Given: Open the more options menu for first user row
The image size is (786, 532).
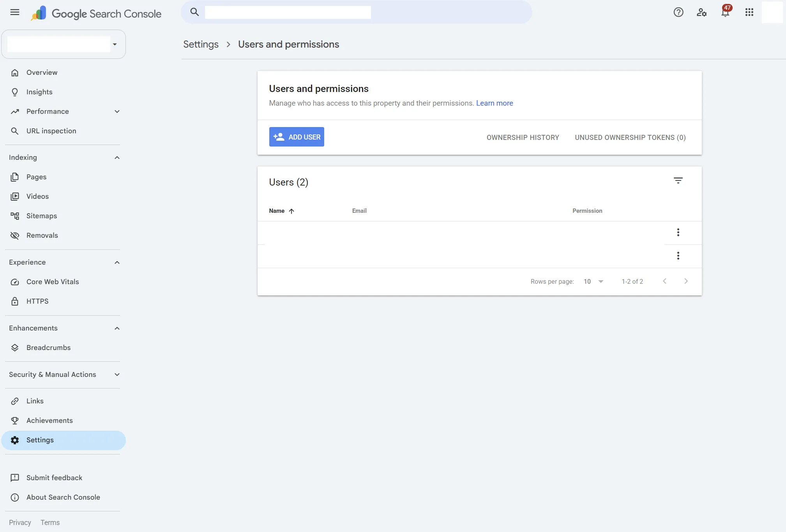Looking at the screenshot, I should point(678,233).
